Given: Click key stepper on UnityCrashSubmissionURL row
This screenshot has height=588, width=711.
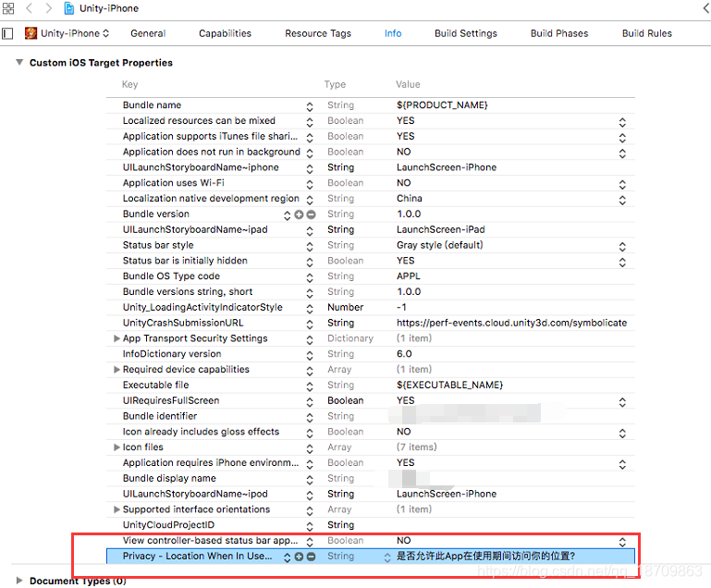Looking at the screenshot, I should coord(310,325).
